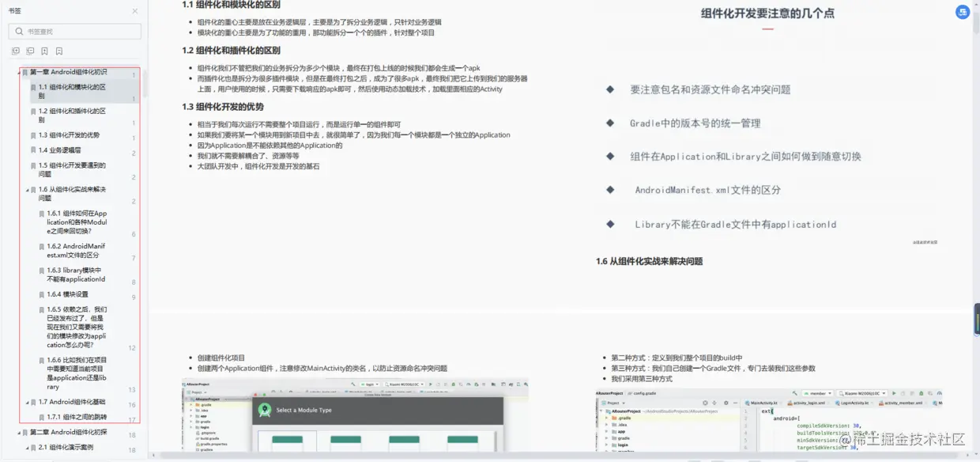Click the config.gradle code screenshot

pyautogui.click(x=769, y=419)
